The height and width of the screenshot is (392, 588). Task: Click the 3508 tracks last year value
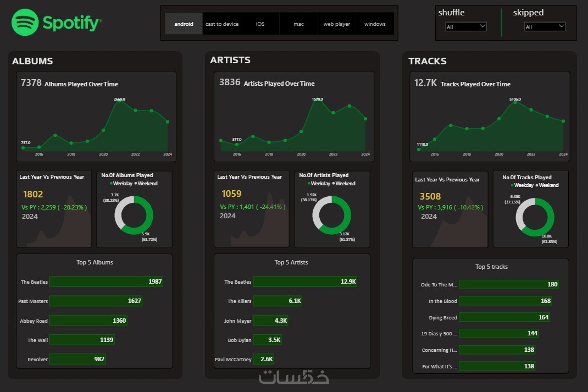[x=430, y=196]
